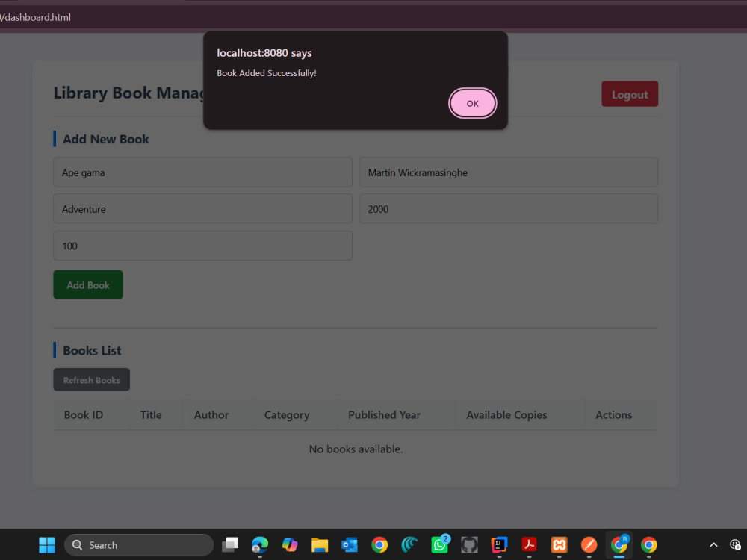Open the last Chrome icon on the taskbar
Screen dimensions: 747x560
point(649,545)
